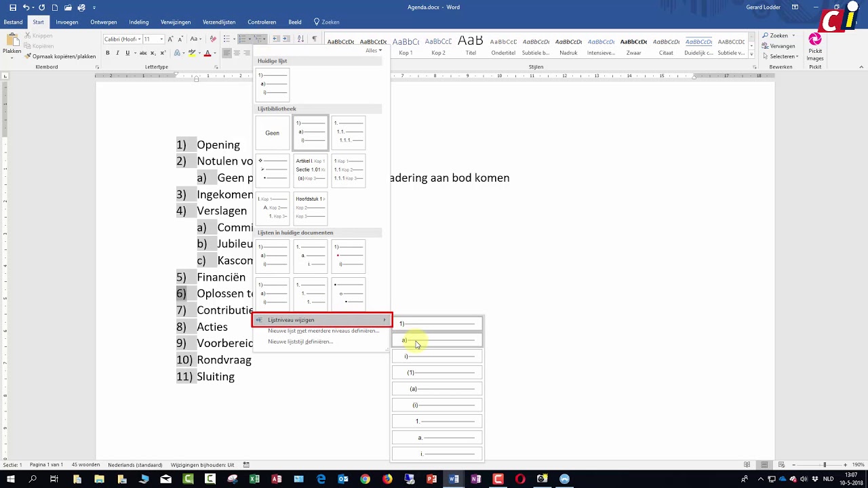Choose the 1. 1.1. 1.1.1. list library format

coord(349,133)
